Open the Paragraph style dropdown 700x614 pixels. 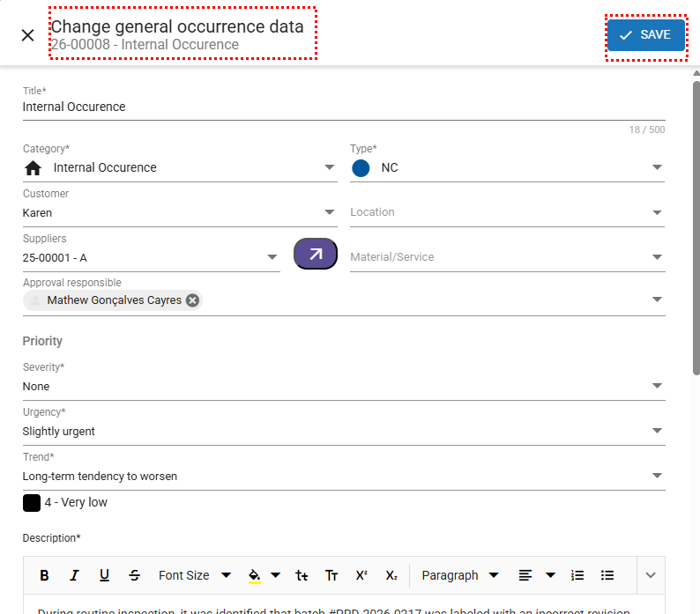pyautogui.click(x=459, y=575)
